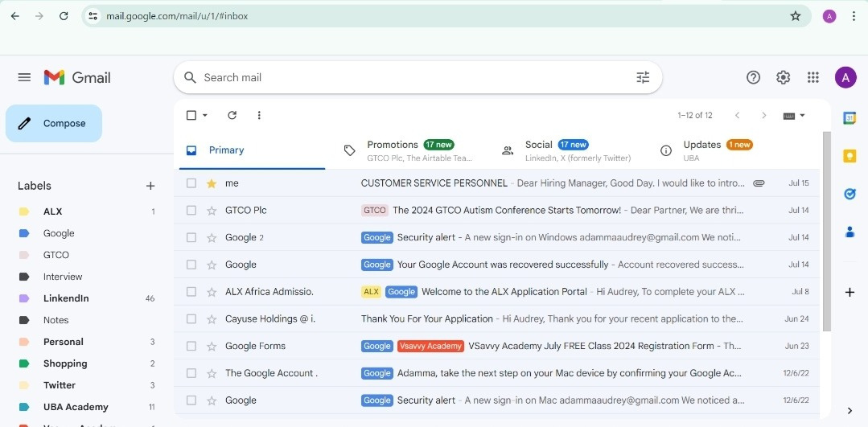The height and width of the screenshot is (427, 868).
Task: Select the Cayuse Holdings email checkbox
Action: click(191, 318)
